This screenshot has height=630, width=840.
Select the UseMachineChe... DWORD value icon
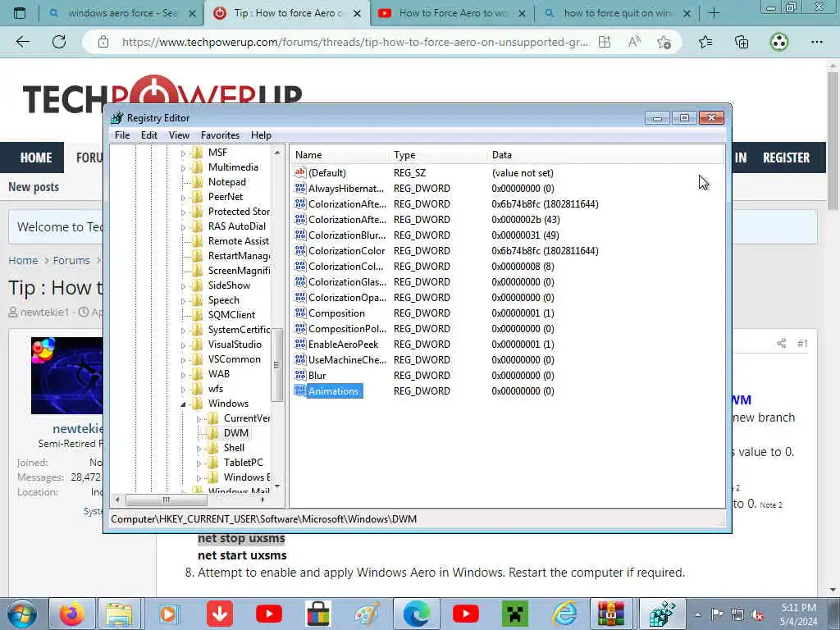click(300, 360)
